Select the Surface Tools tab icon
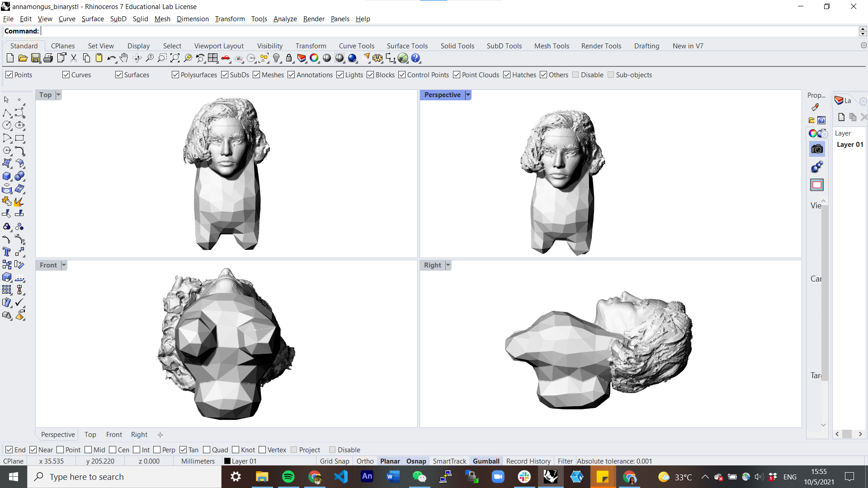 (x=406, y=46)
